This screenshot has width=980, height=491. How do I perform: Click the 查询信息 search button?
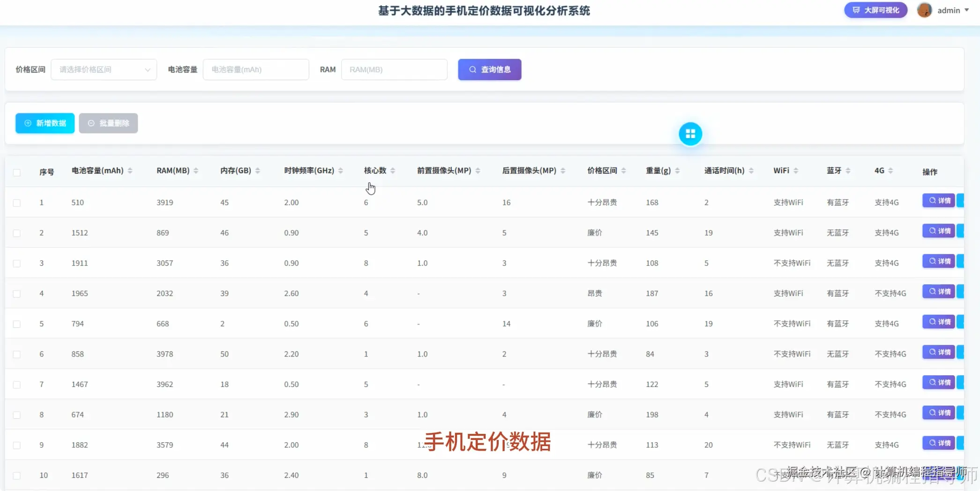(x=489, y=69)
